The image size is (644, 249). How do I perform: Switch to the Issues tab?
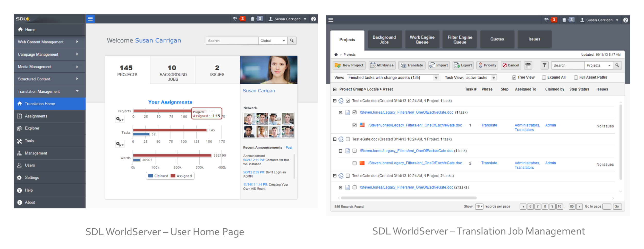pos(535,39)
